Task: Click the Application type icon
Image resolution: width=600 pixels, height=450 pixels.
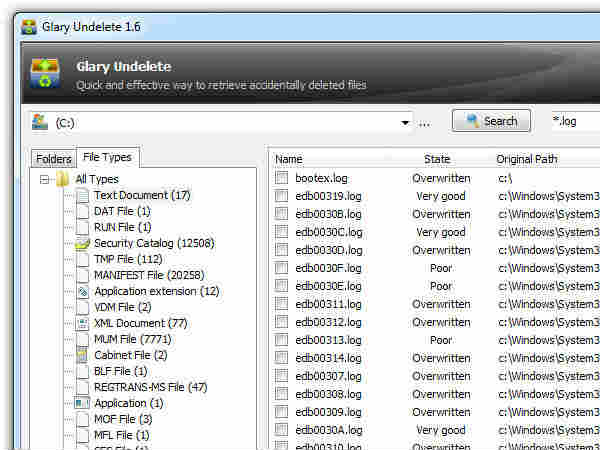Action: (82, 403)
